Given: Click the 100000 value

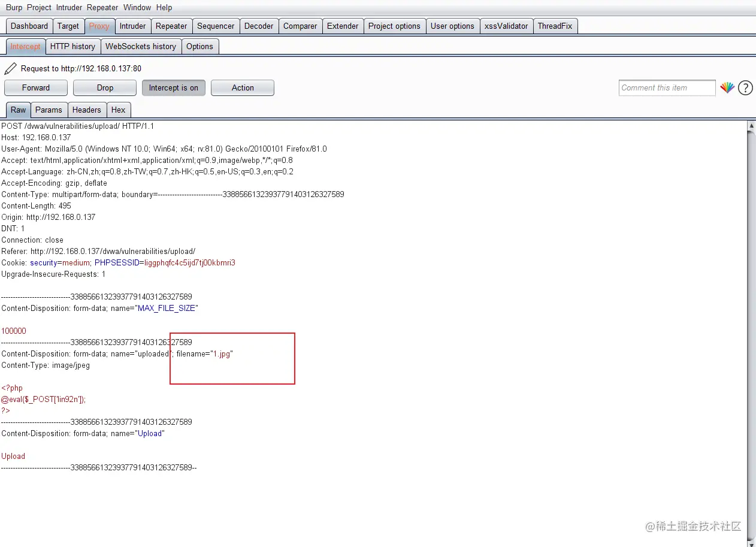Looking at the screenshot, I should [x=14, y=331].
